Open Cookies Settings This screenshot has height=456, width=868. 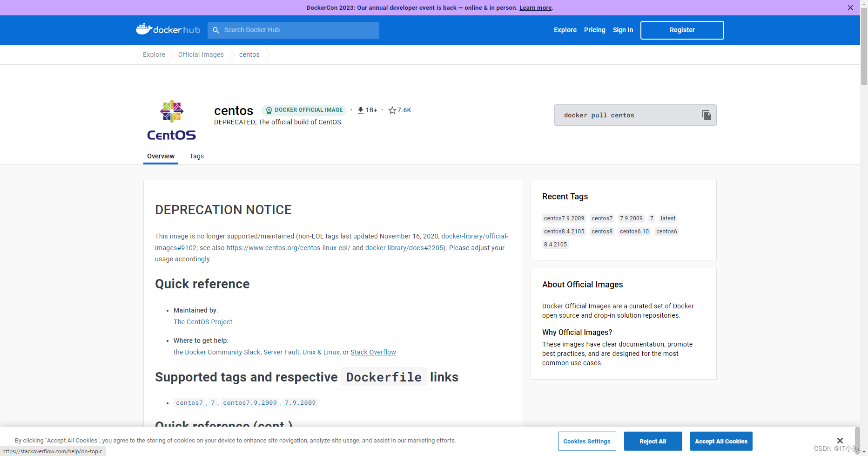pos(587,441)
